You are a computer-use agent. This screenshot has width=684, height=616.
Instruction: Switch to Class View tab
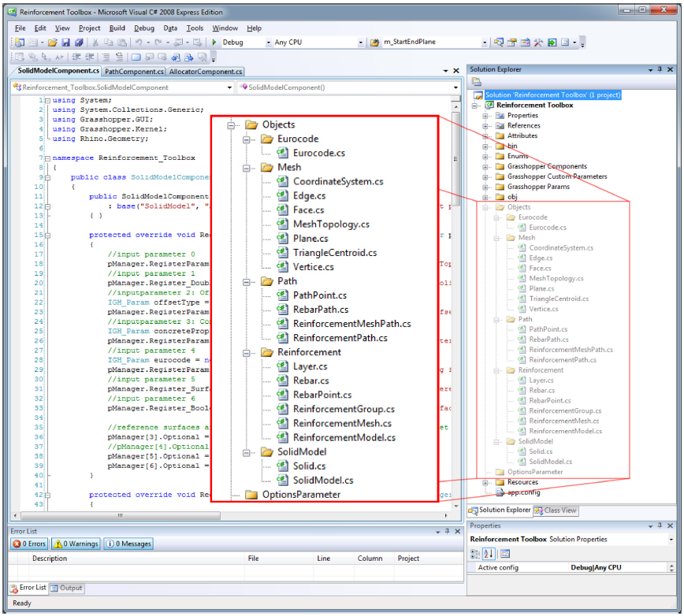556,510
